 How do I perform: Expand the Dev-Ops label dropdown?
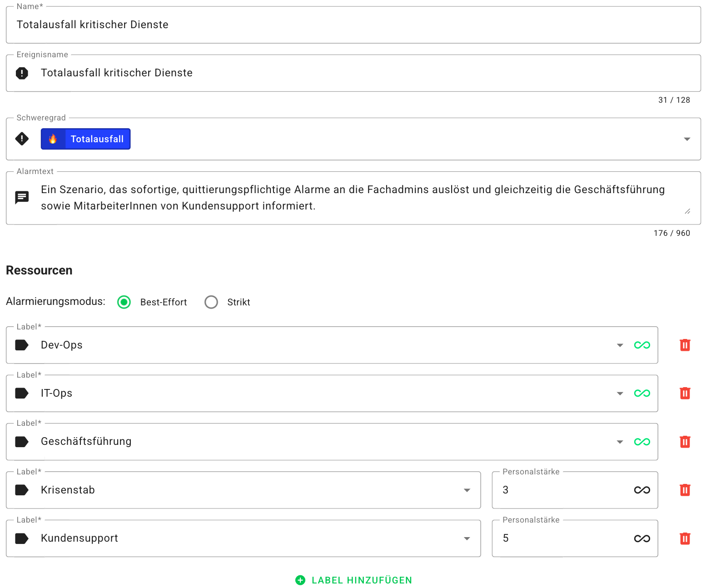coord(620,345)
